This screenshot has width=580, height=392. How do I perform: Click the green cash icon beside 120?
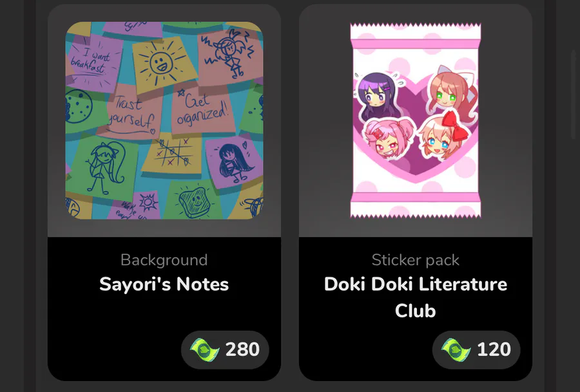[x=456, y=350]
